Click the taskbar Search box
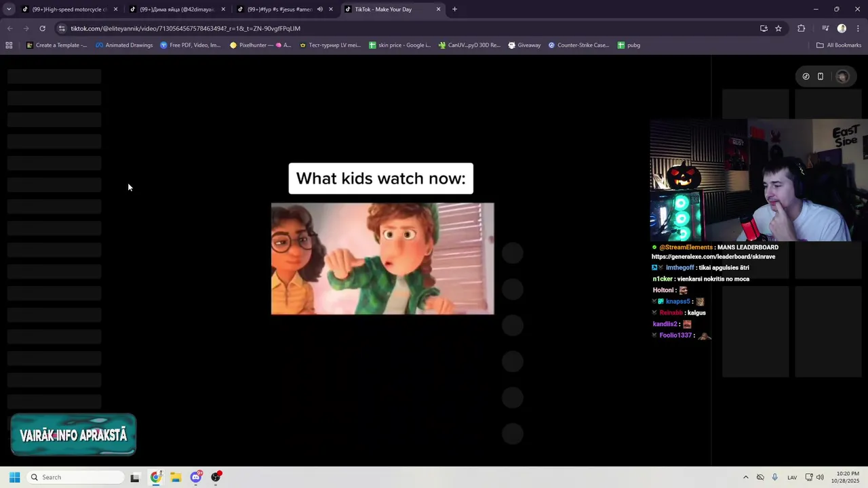This screenshot has width=868, height=488. (76, 477)
